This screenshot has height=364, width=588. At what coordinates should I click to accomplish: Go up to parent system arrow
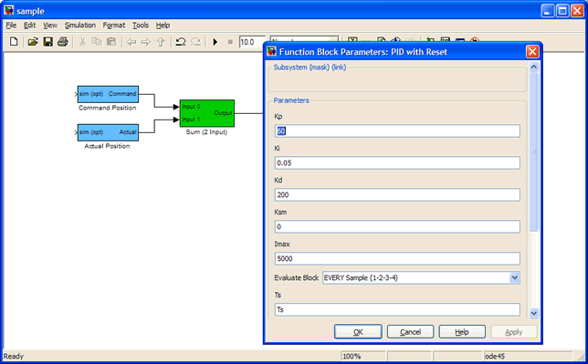tap(161, 42)
